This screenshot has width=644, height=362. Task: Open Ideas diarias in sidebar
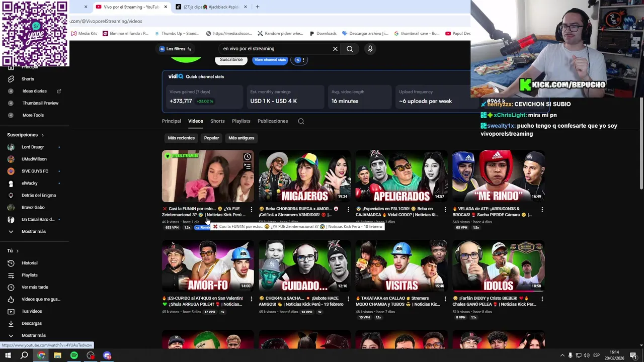[34, 91]
